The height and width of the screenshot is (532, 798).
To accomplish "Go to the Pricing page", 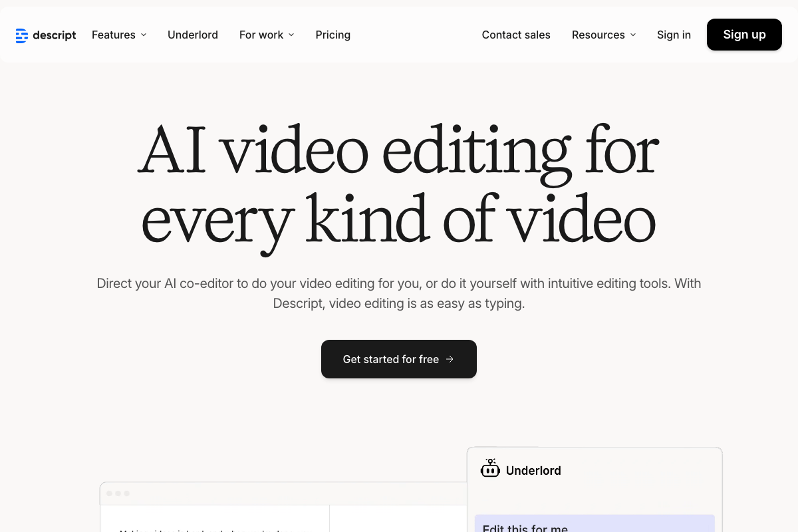I will click(332, 35).
